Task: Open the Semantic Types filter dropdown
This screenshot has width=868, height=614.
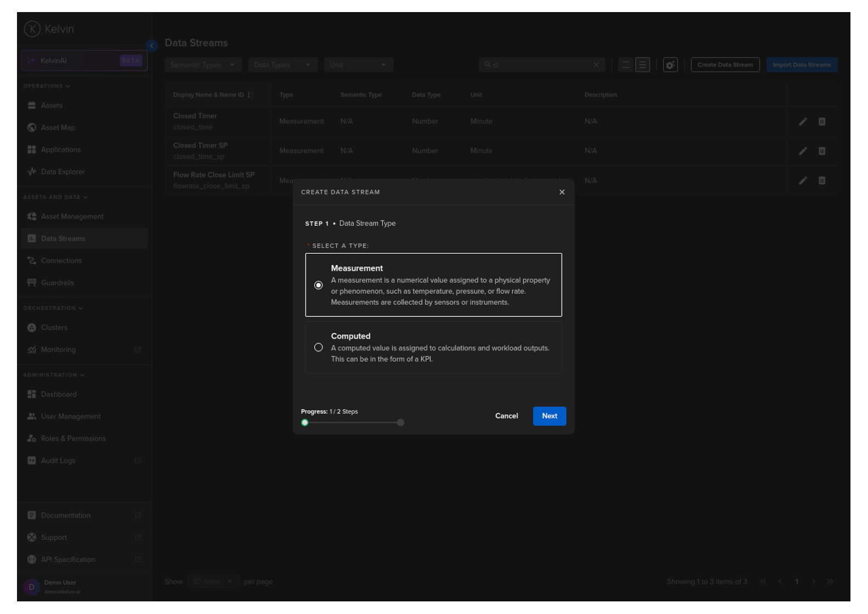Action: click(x=202, y=65)
